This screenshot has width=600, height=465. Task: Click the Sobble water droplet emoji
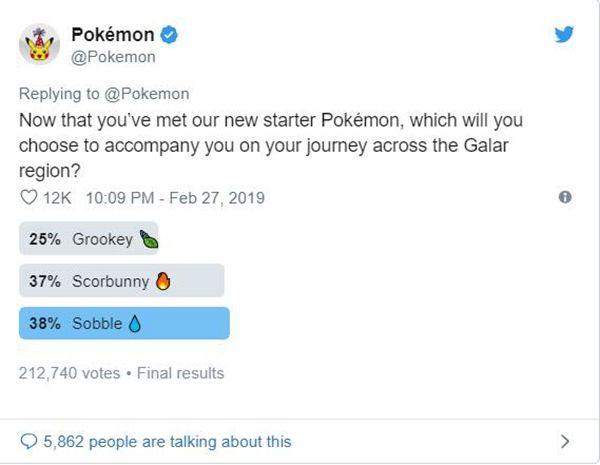(134, 323)
